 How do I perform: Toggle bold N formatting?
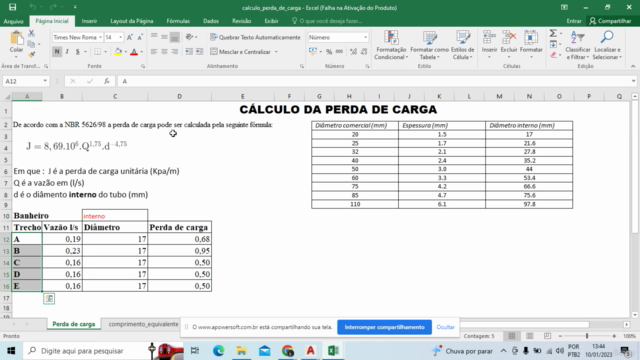pos(57,52)
